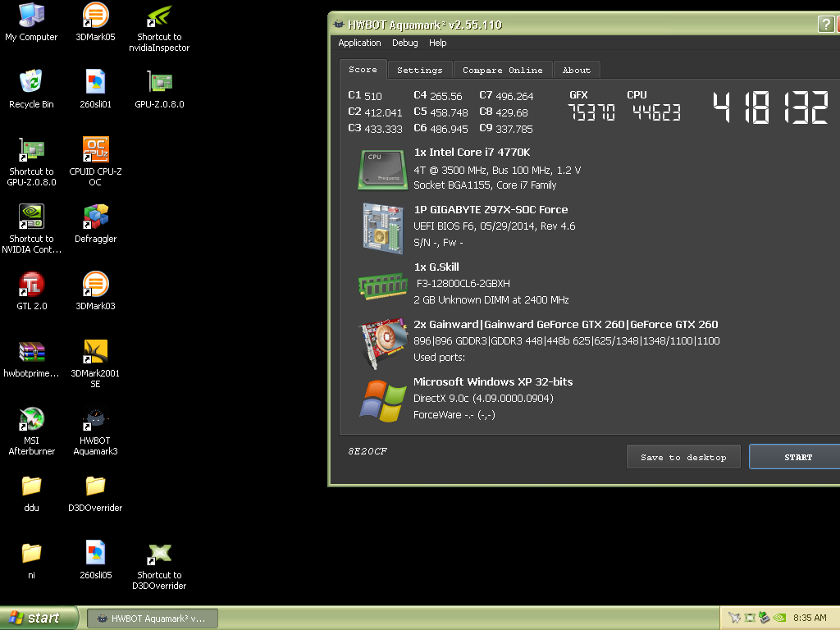Switch to the Compare Online tab

pos(503,71)
